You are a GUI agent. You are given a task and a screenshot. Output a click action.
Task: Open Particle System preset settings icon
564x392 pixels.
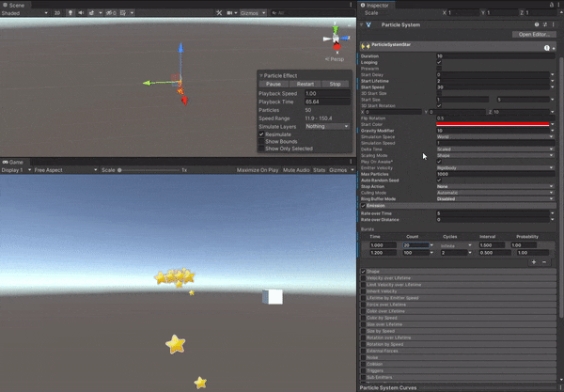[x=545, y=24]
